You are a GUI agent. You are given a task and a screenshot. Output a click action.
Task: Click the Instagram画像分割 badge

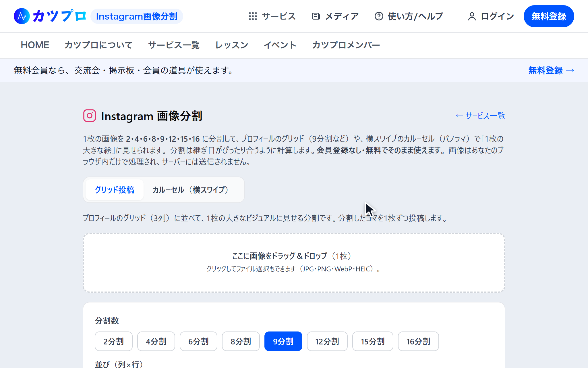(137, 16)
